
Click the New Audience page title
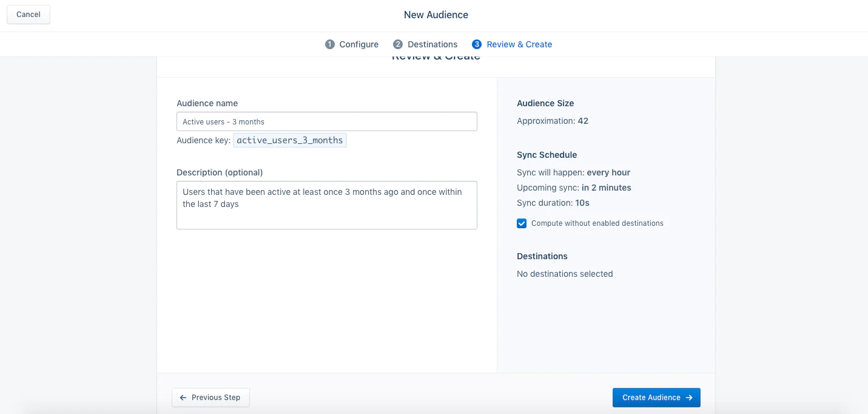click(x=436, y=15)
